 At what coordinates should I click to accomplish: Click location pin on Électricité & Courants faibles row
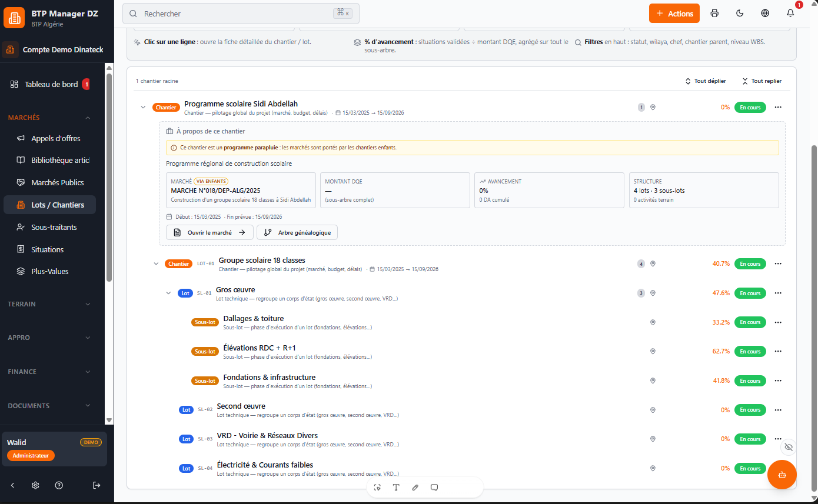pos(653,468)
